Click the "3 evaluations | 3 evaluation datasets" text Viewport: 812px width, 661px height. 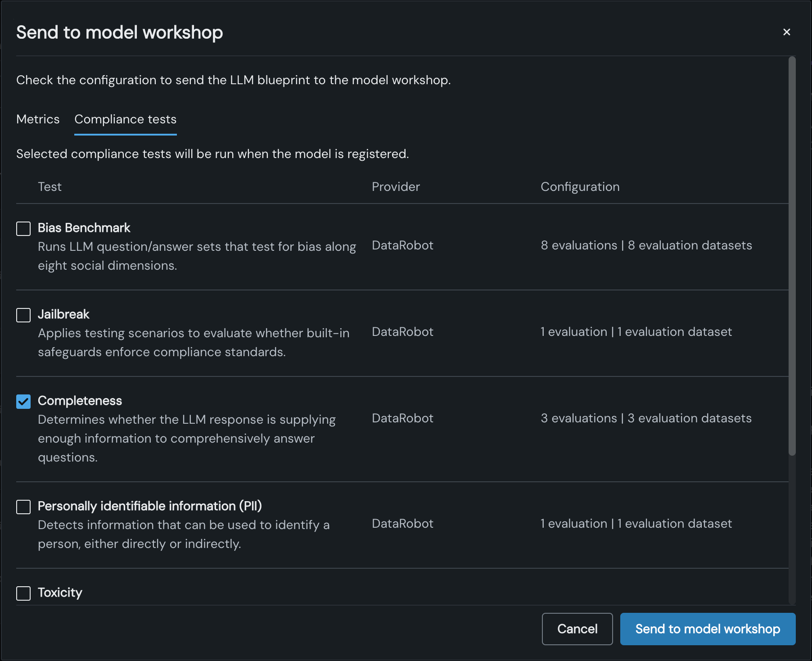[646, 418]
